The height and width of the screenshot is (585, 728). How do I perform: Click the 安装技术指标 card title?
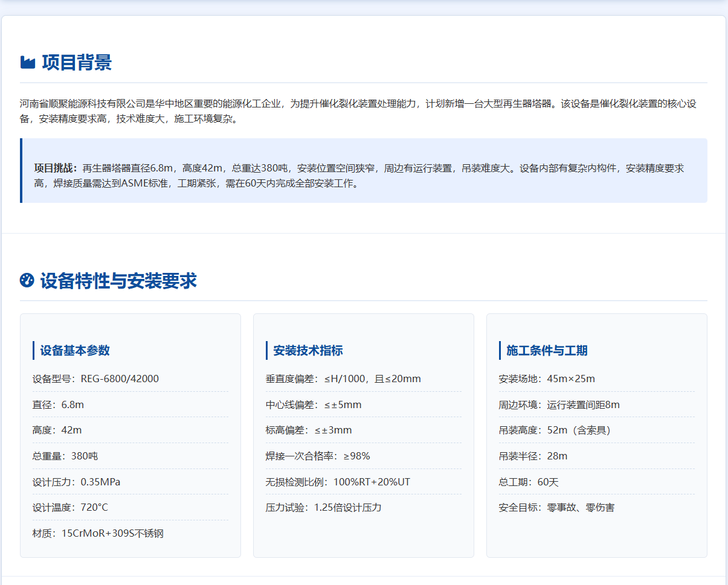[x=308, y=351]
